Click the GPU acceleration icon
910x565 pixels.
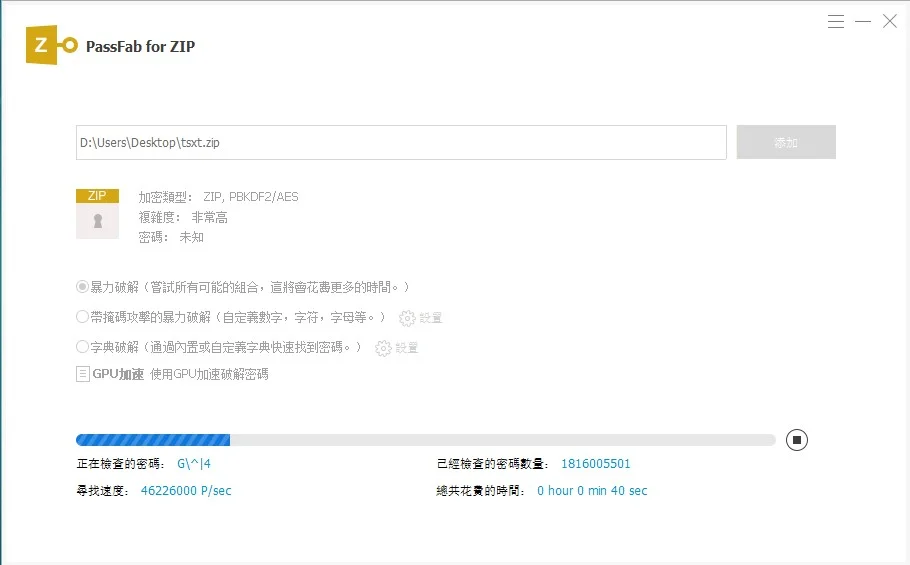(x=82, y=374)
